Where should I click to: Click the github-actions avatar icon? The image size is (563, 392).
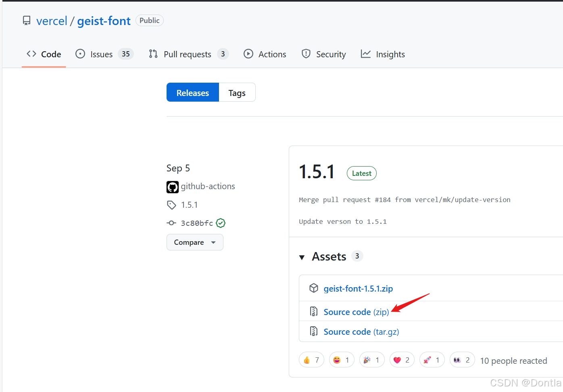pos(173,187)
